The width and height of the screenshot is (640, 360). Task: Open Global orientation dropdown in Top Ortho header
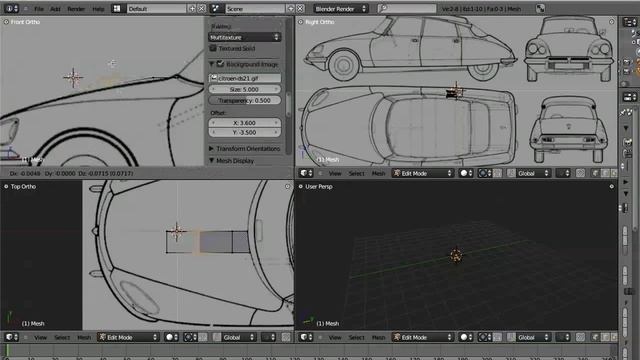point(239,338)
